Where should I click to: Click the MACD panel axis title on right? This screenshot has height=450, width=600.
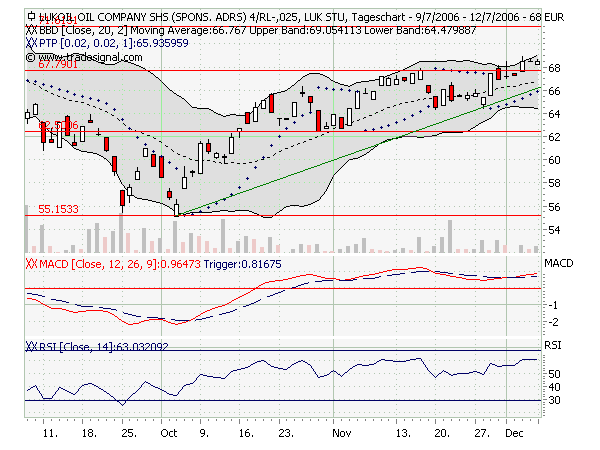559,263
